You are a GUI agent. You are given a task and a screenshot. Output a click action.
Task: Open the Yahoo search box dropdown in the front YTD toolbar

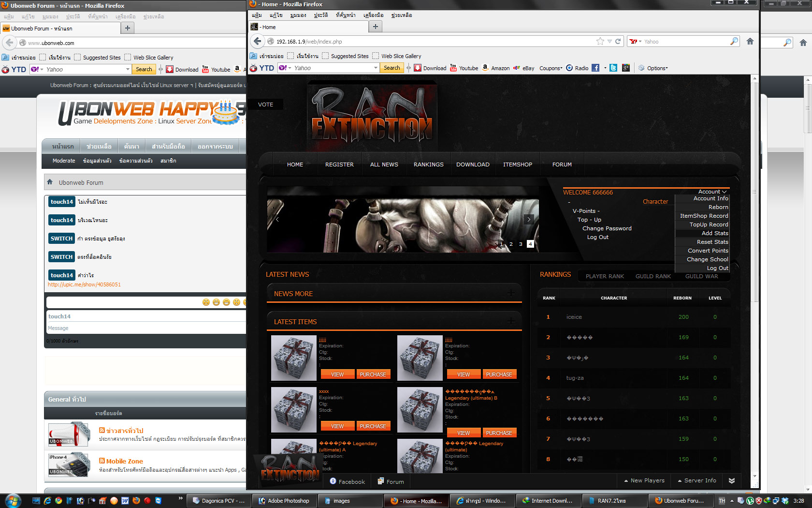[x=376, y=68]
